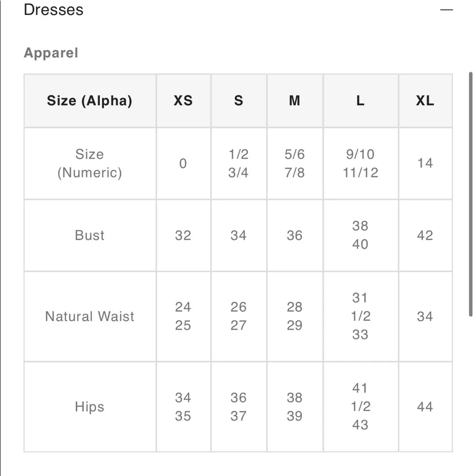Select the XS column header
Image resolution: width=476 pixels, height=476 pixels.
(183, 101)
